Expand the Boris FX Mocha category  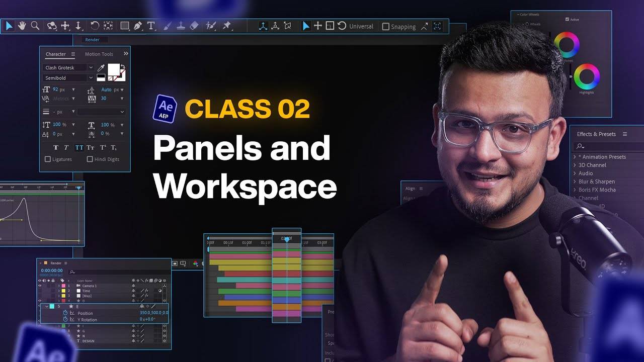click(575, 190)
